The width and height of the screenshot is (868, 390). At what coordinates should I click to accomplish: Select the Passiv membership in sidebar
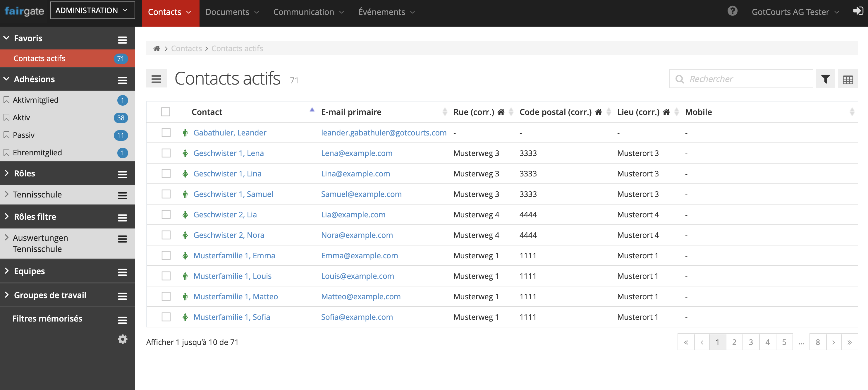[x=67, y=135]
